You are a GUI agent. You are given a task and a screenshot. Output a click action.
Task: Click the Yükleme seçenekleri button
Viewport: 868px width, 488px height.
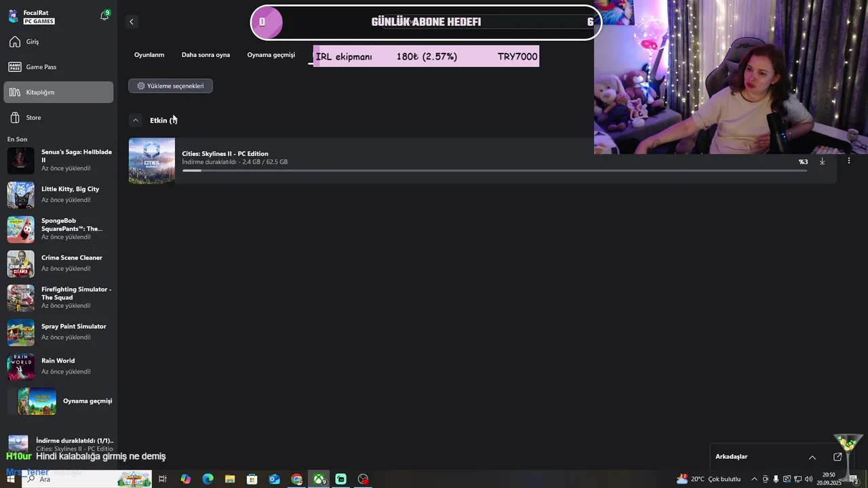coord(170,86)
